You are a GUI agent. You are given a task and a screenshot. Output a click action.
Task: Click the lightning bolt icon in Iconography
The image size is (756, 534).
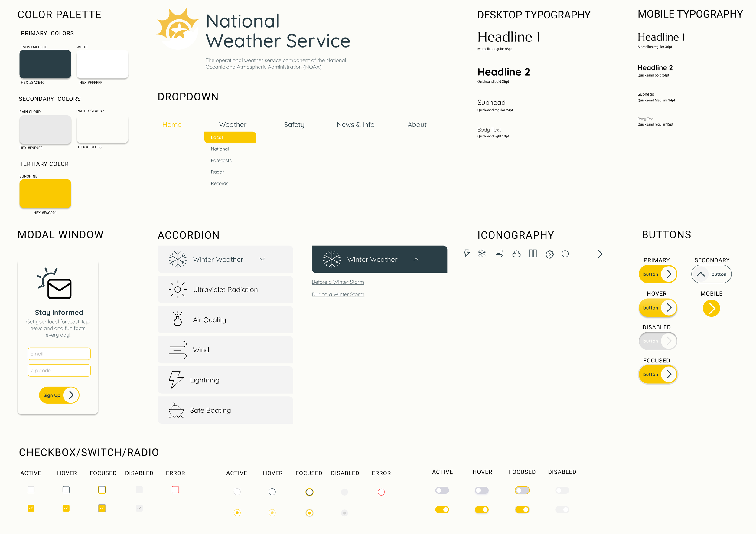467,253
